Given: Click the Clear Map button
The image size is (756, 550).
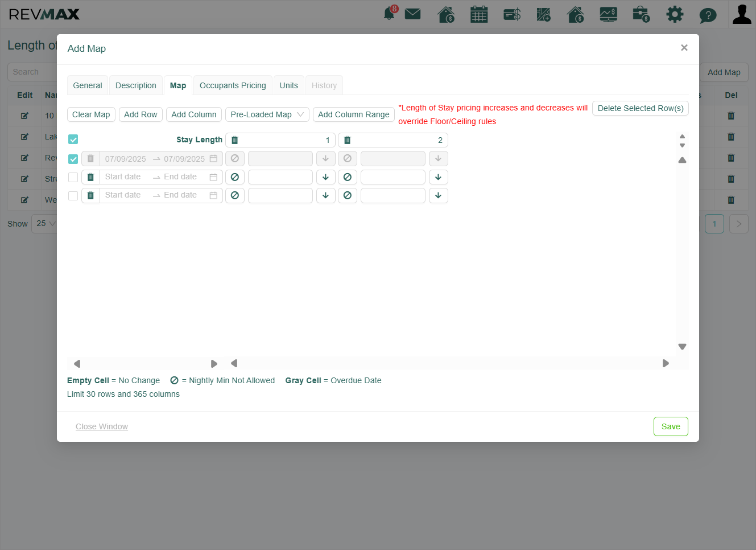Looking at the screenshot, I should (x=91, y=114).
